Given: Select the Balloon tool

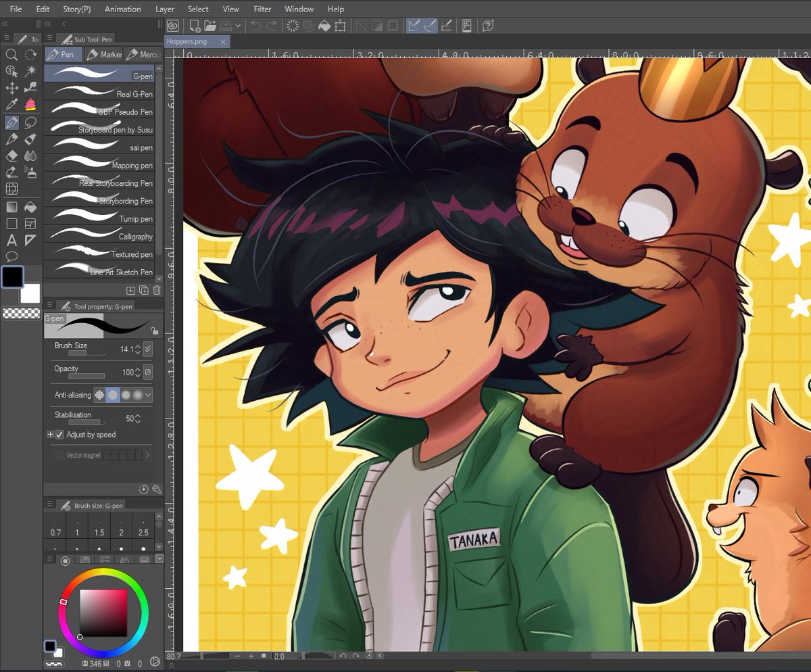Looking at the screenshot, I should pos(11,256).
